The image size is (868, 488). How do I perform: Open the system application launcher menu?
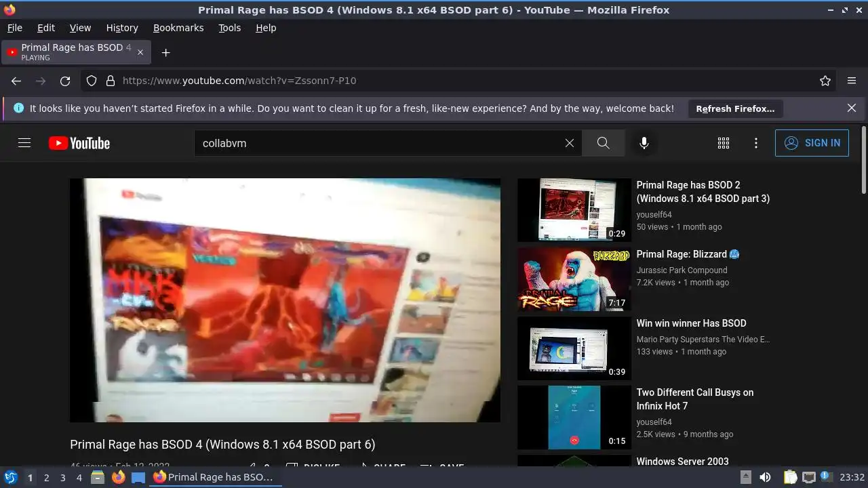pyautogui.click(x=10, y=477)
